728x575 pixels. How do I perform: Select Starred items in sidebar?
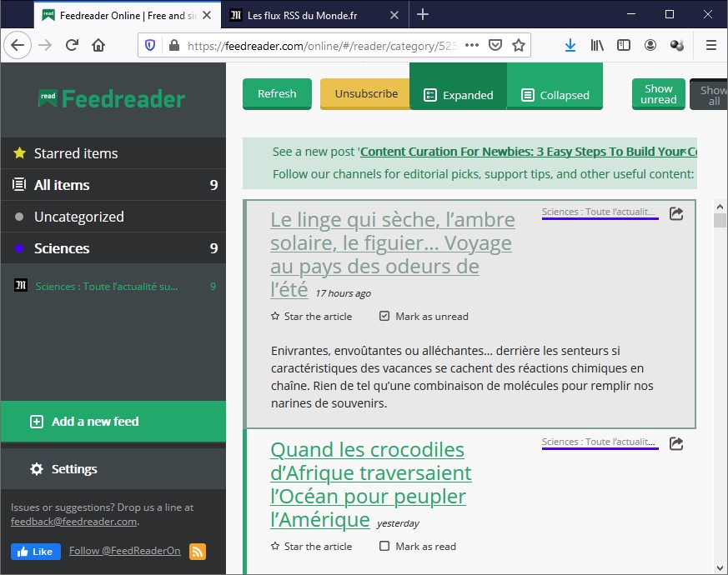[x=76, y=153]
